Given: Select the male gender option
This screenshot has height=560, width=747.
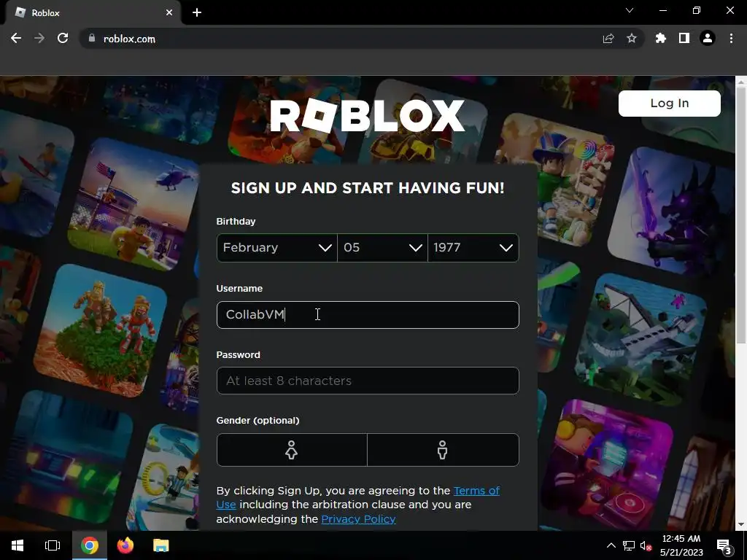Looking at the screenshot, I should coord(443,450).
